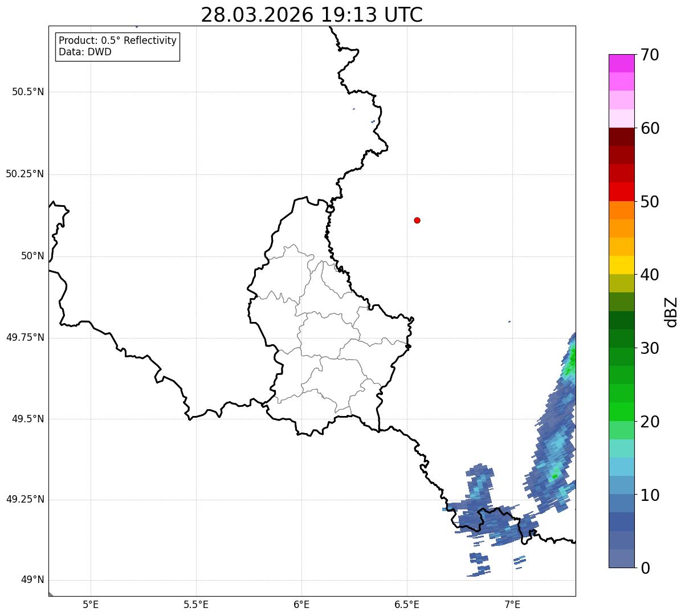Click the "Data: DWD" label
685x616 pixels.
(x=85, y=52)
